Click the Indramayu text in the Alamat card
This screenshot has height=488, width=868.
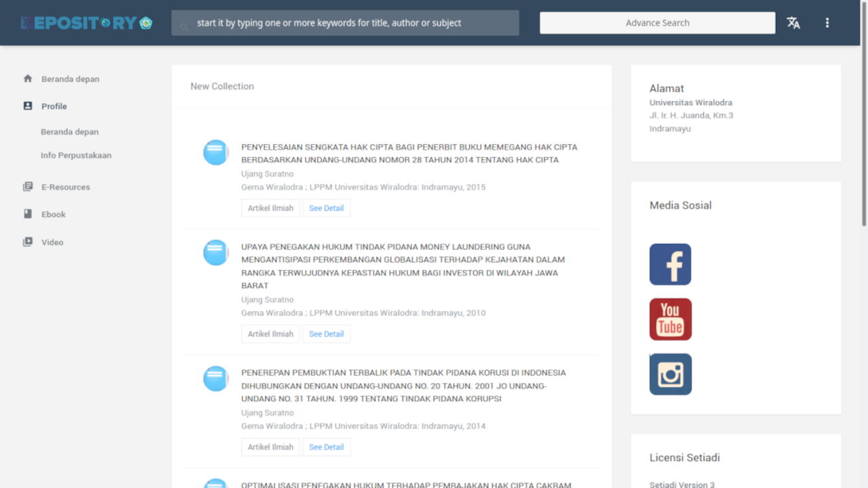pos(670,129)
